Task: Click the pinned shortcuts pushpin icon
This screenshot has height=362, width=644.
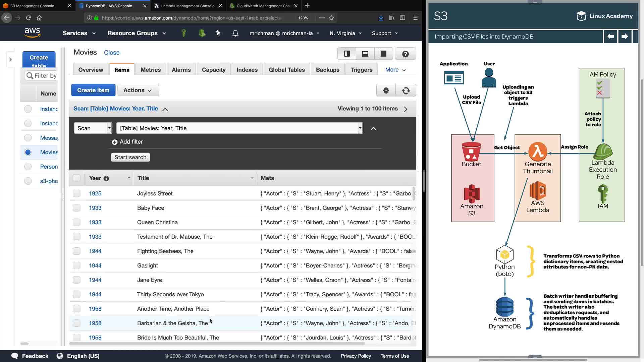Action: (x=218, y=33)
